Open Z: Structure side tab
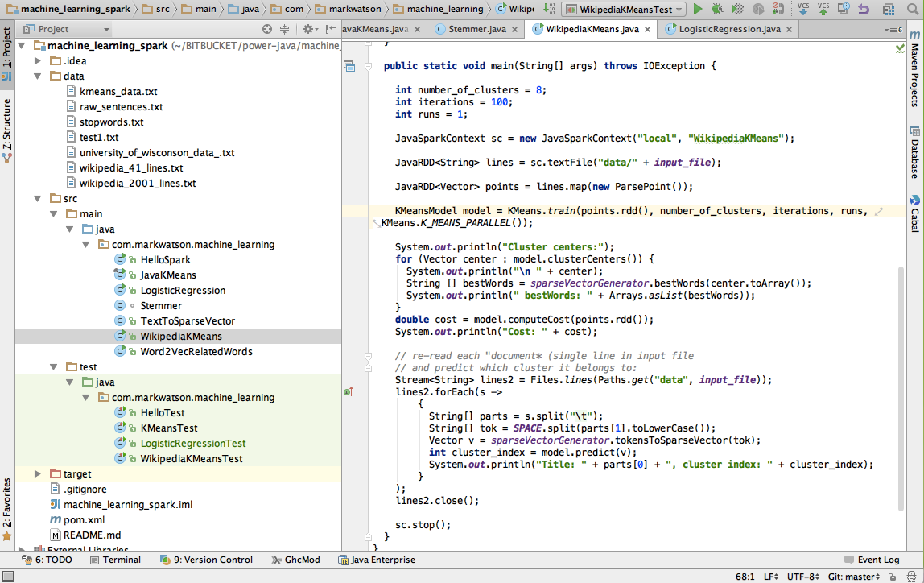 [x=7, y=131]
